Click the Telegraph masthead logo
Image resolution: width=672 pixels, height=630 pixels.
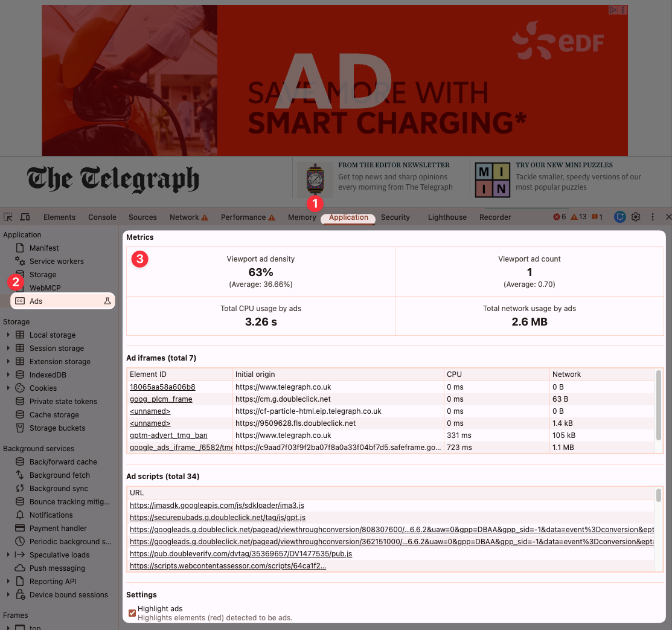coord(113,179)
